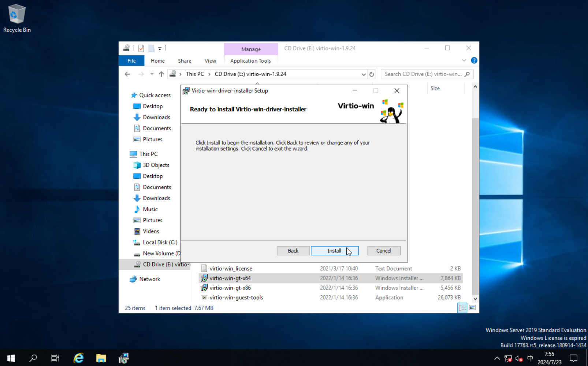588x366 pixels.
Task: Select the virtio-win-gt-x86 installer file
Action: pos(230,288)
